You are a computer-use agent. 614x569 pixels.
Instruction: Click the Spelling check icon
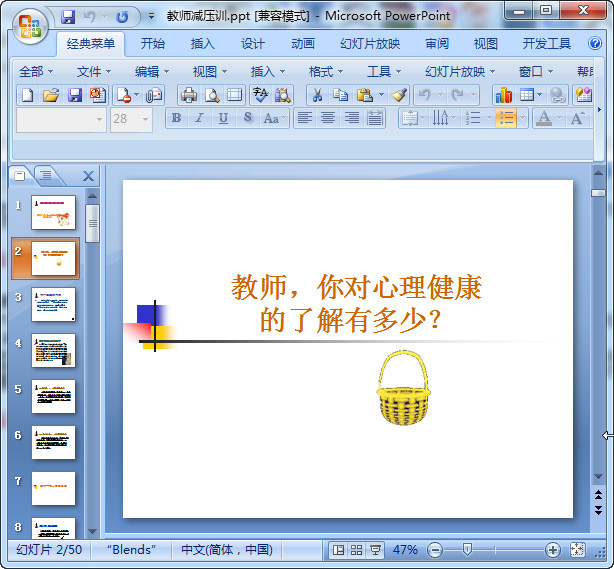point(260,95)
